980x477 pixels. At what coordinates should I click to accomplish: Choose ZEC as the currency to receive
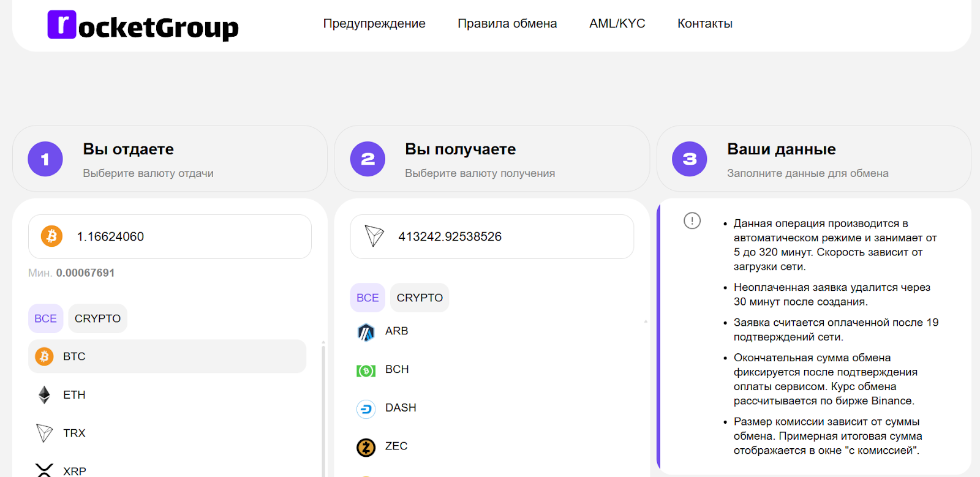489,446
